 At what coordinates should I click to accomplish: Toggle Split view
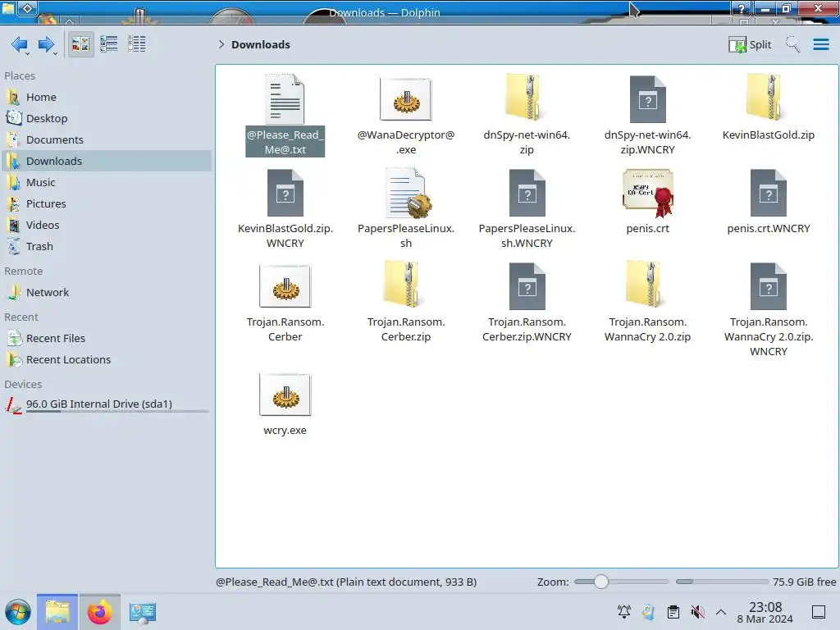(x=750, y=44)
